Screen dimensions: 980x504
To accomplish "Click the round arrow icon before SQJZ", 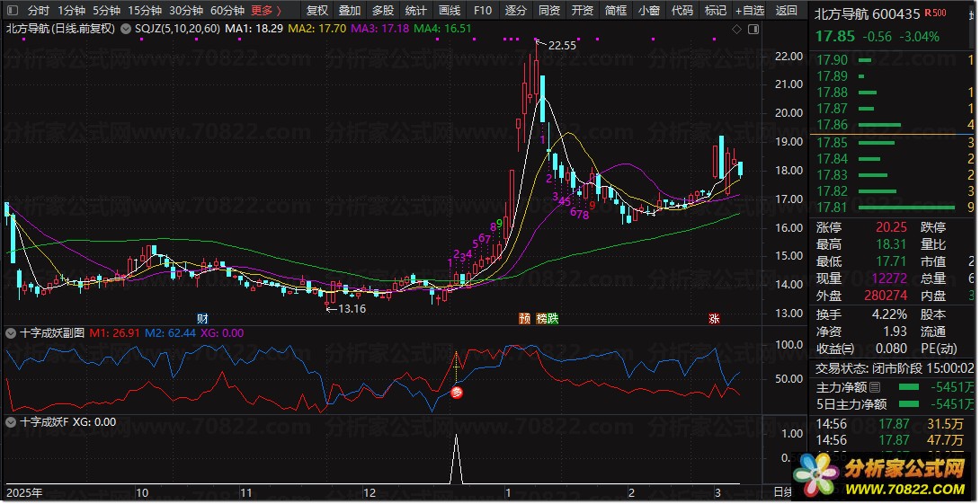I will click(126, 28).
